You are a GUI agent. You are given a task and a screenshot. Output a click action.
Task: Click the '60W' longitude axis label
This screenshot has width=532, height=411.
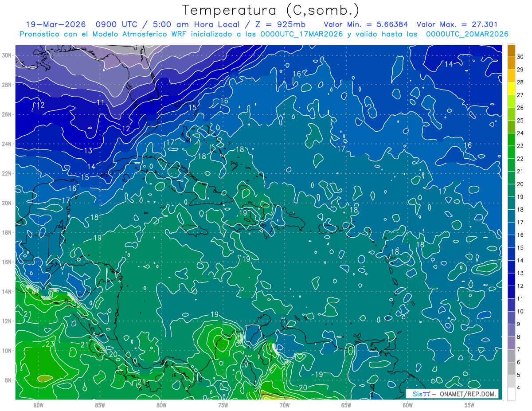pos(408,405)
